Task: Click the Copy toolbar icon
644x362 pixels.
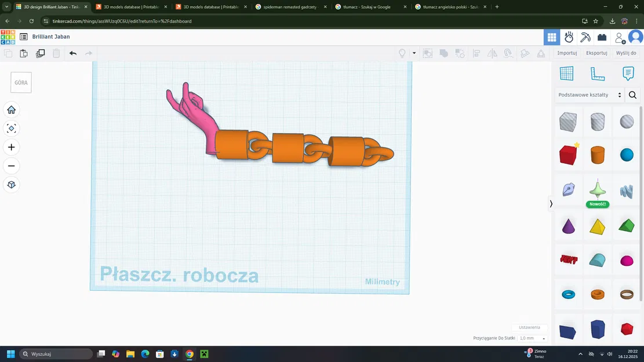Action: click(8, 53)
